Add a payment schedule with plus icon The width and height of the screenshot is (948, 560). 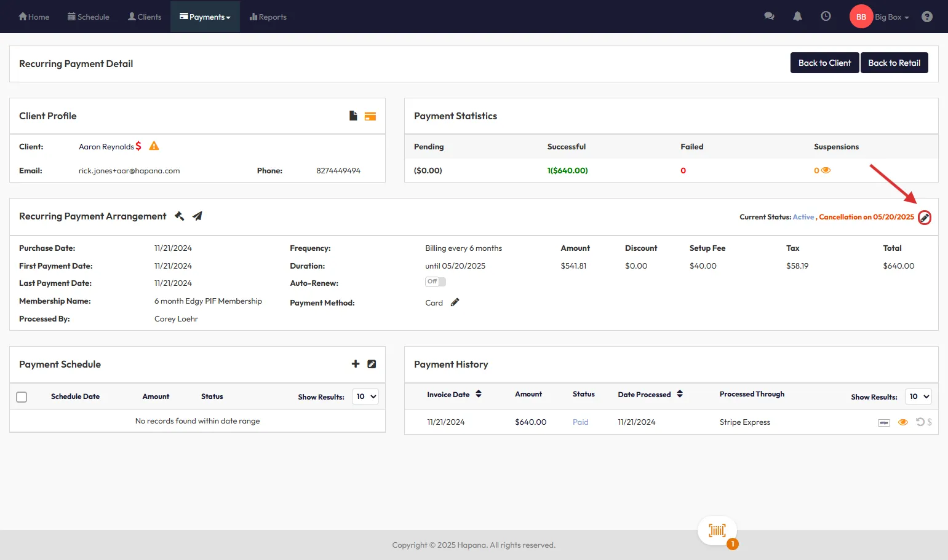pos(355,364)
